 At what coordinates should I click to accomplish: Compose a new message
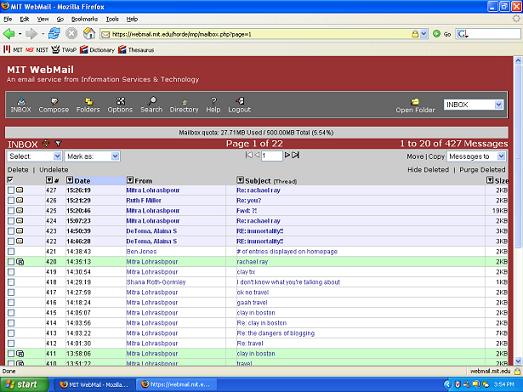point(54,104)
